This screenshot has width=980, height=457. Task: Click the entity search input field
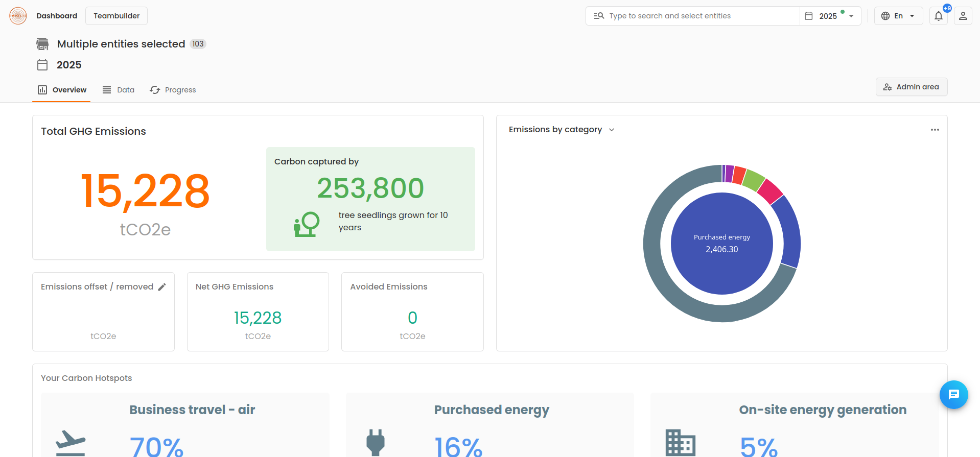click(x=692, y=16)
